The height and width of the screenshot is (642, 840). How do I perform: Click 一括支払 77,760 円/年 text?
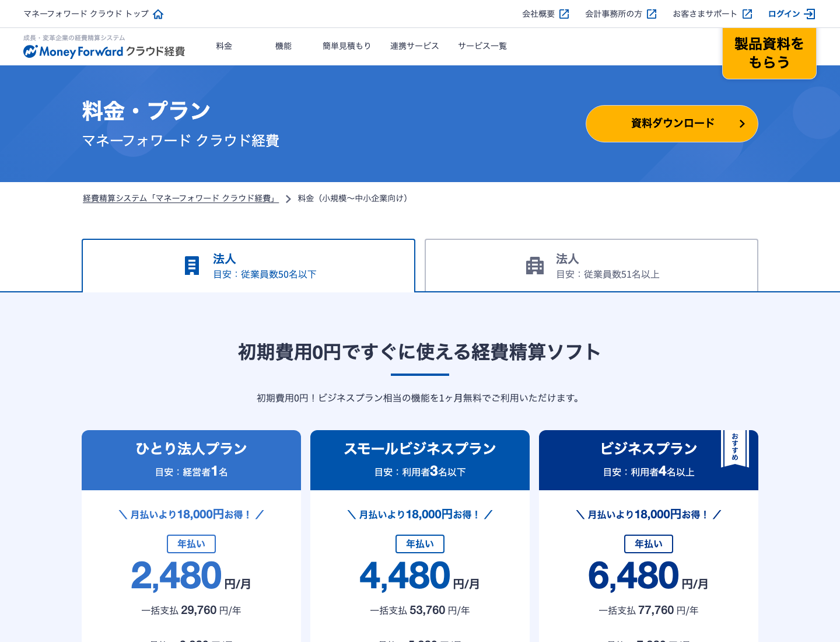pyautogui.click(x=649, y=610)
